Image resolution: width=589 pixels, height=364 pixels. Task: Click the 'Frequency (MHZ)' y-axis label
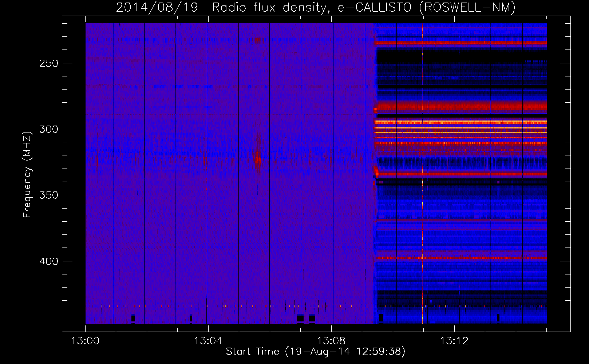[27, 174]
